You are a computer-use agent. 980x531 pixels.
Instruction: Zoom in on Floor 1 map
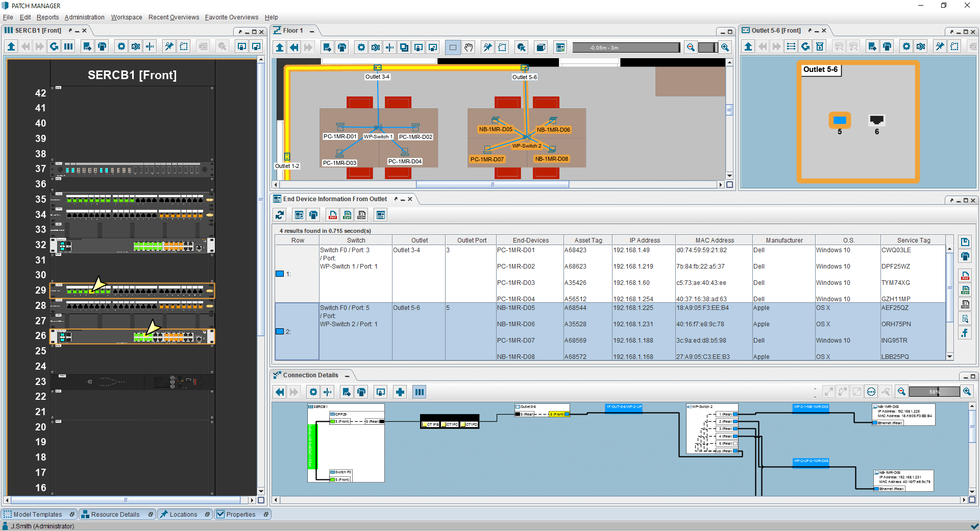(x=725, y=47)
